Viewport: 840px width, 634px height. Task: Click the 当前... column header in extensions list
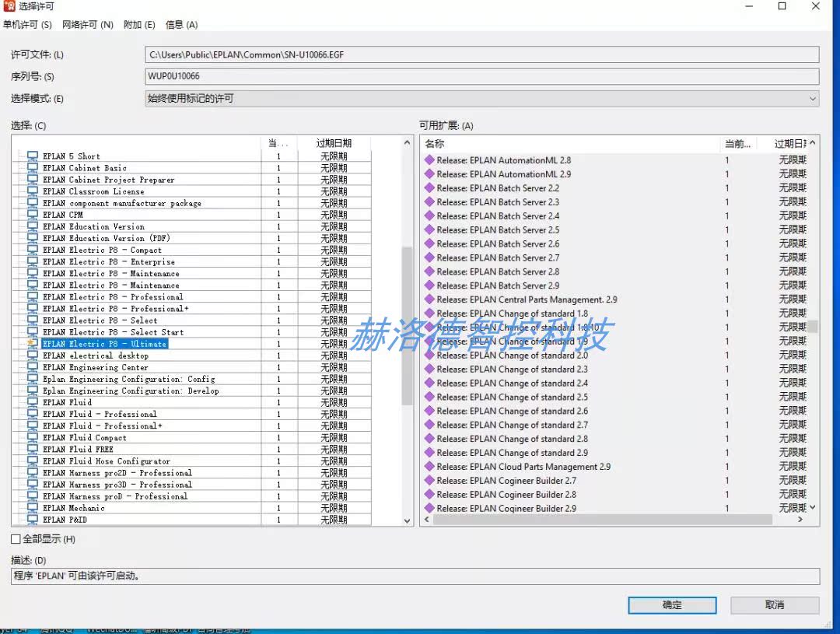737,144
